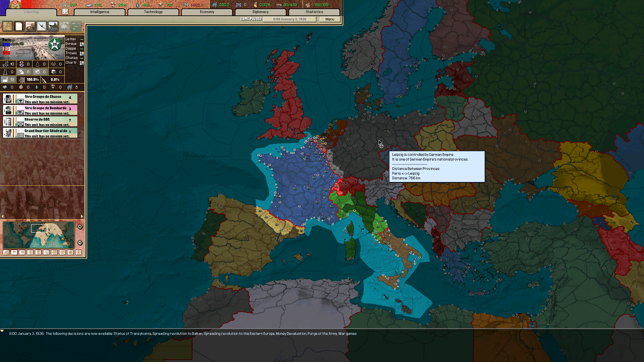Select Dieppe in adjacent provinces list

71,49
